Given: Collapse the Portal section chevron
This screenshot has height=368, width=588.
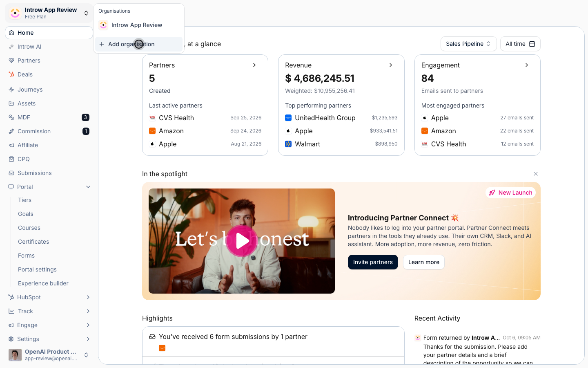Looking at the screenshot, I should [x=88, y=187].
